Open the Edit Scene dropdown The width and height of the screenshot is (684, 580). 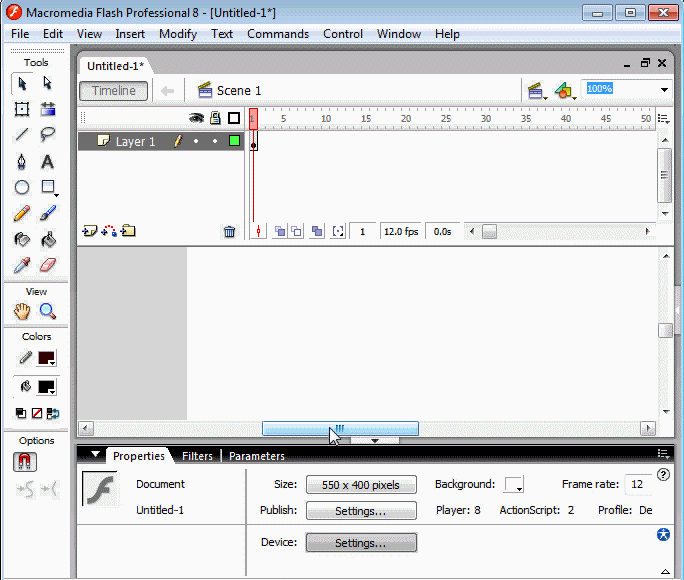[536, 91]
